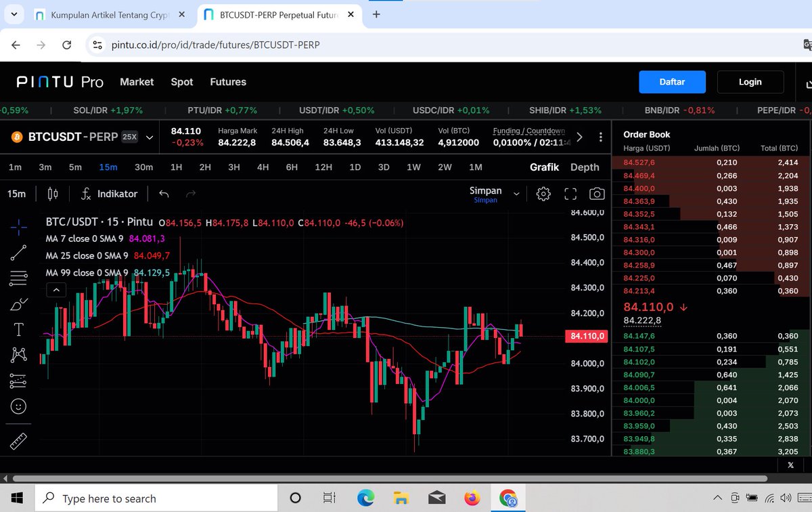
Task: Expand the Simpan save layout dropdown
Action: coord(516,194)
